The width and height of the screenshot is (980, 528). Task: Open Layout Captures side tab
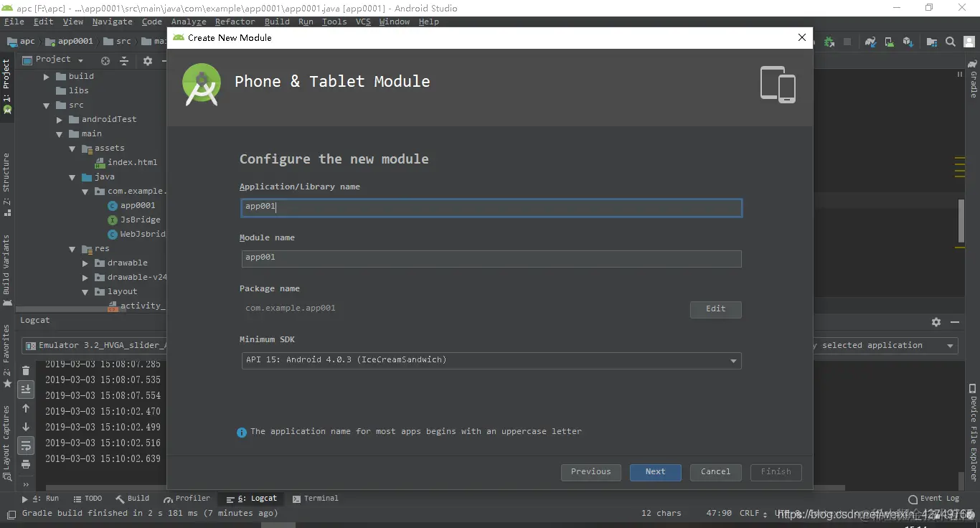click(6, 443)
